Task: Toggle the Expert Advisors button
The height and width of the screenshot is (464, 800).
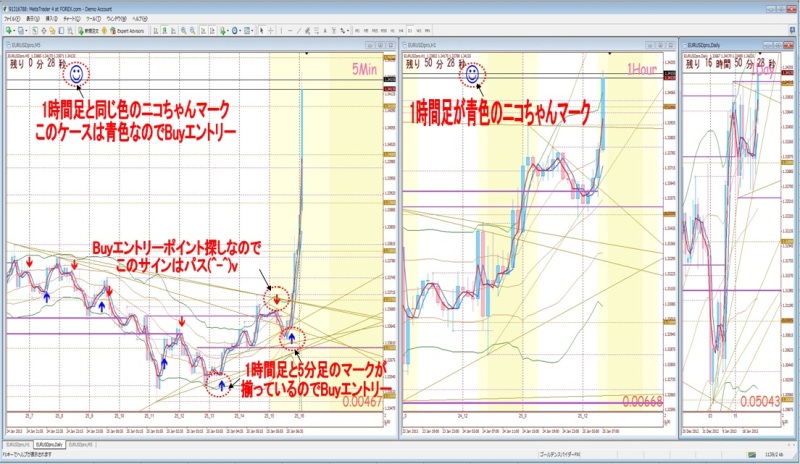Action: point(127,31)
